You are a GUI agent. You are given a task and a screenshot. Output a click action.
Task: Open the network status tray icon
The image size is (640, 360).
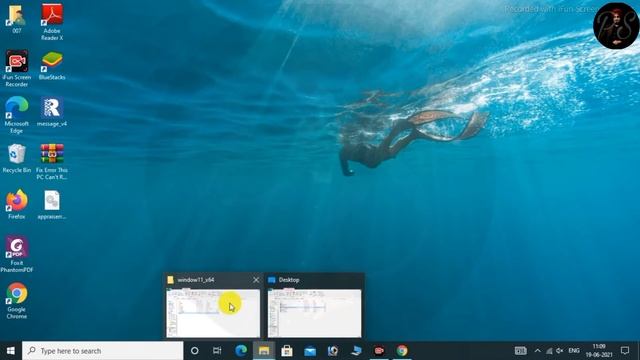point(549,351)
